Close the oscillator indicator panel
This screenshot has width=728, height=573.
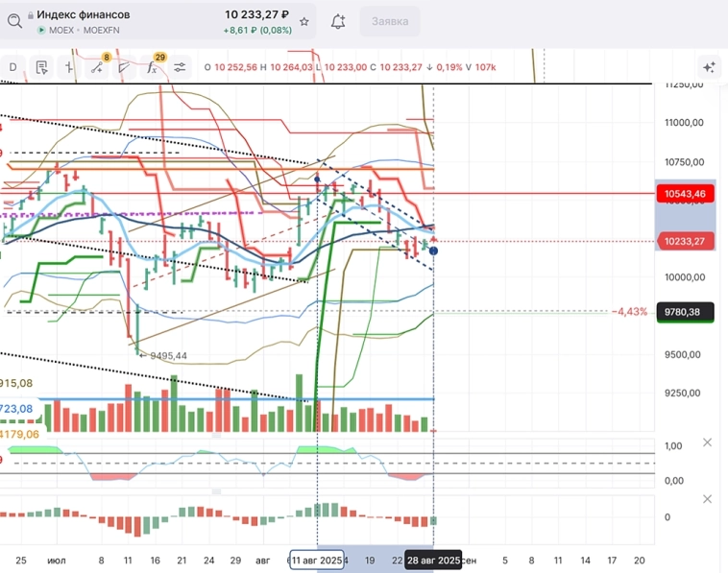(708, 442)
